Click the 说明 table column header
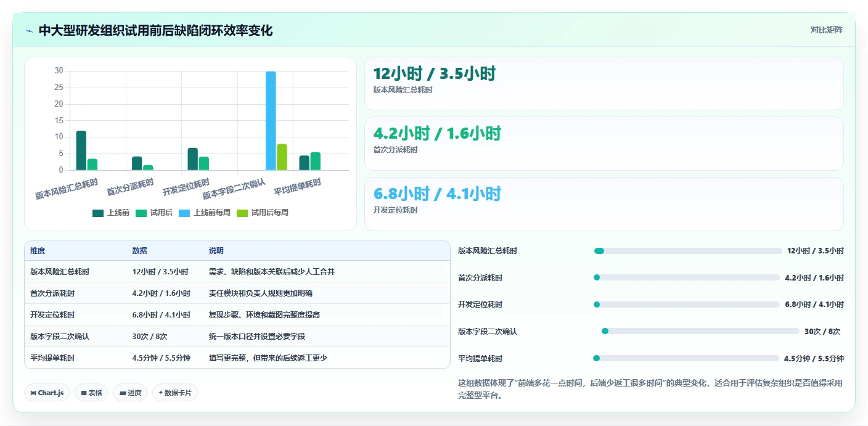This screenshot has width=868, height=426. coord(216,251)
